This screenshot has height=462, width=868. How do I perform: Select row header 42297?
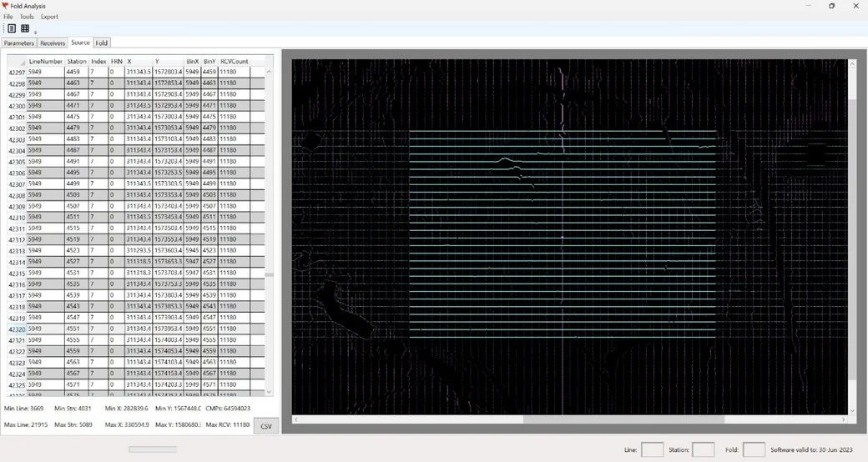pos(17,73)
